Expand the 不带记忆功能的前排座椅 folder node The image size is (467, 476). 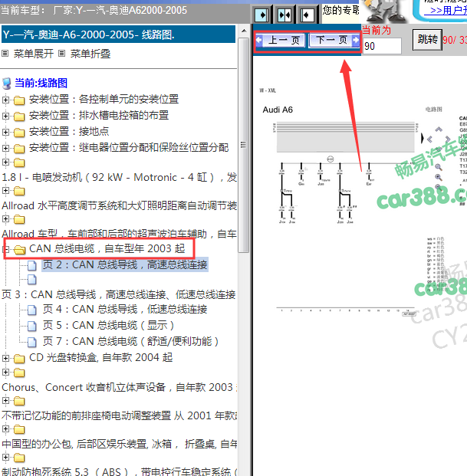pyautogui.click(x=5, y=400)
